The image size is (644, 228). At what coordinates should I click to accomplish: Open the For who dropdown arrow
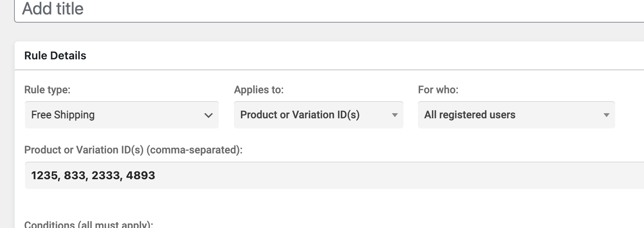click(606, 115)
